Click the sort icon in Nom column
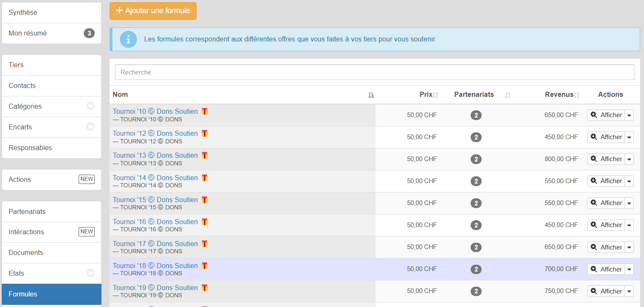Image resolution: width=644 pixels, height=307 pixels. 371,95
